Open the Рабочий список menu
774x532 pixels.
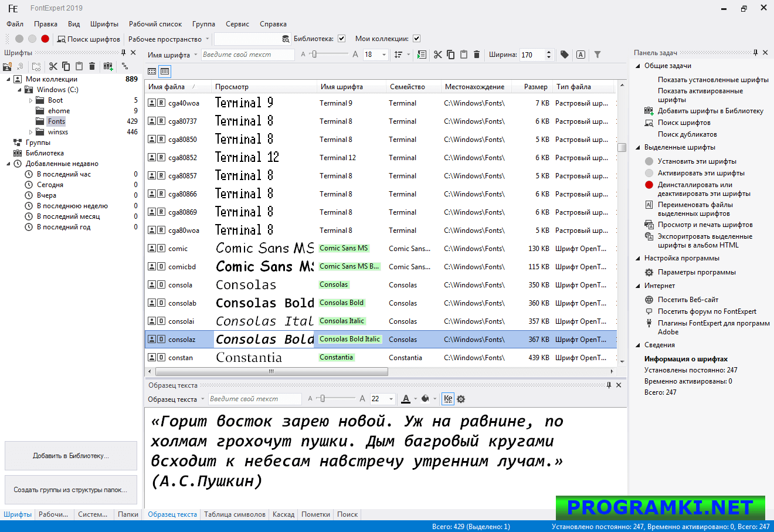coord(155,24)
